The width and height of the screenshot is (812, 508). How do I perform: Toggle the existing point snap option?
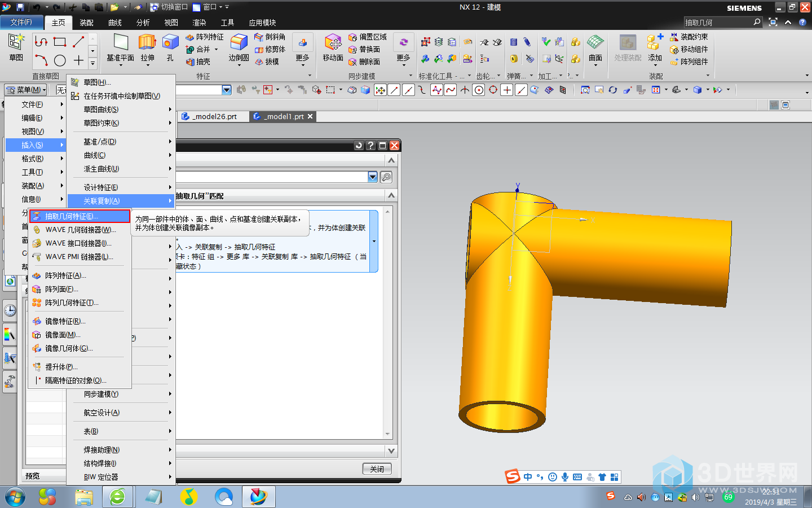coord(507,90)
